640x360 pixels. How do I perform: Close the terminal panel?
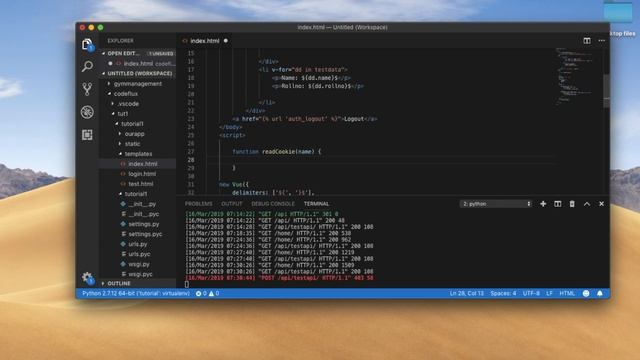(x=601, y=204)
